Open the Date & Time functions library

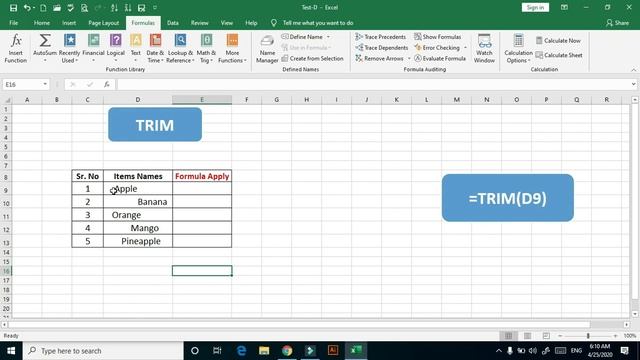coord(155,49)
